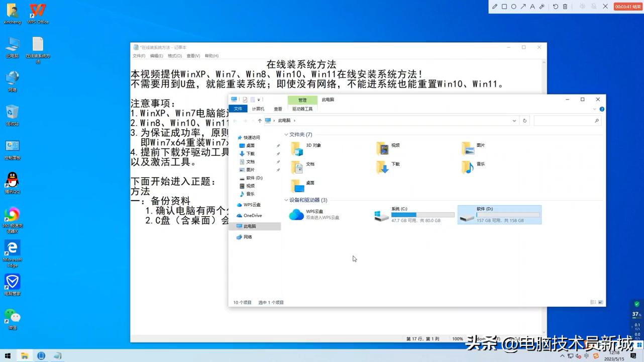Select the rectangle annotation tool

pyautogui.click(x=504, y=7)
